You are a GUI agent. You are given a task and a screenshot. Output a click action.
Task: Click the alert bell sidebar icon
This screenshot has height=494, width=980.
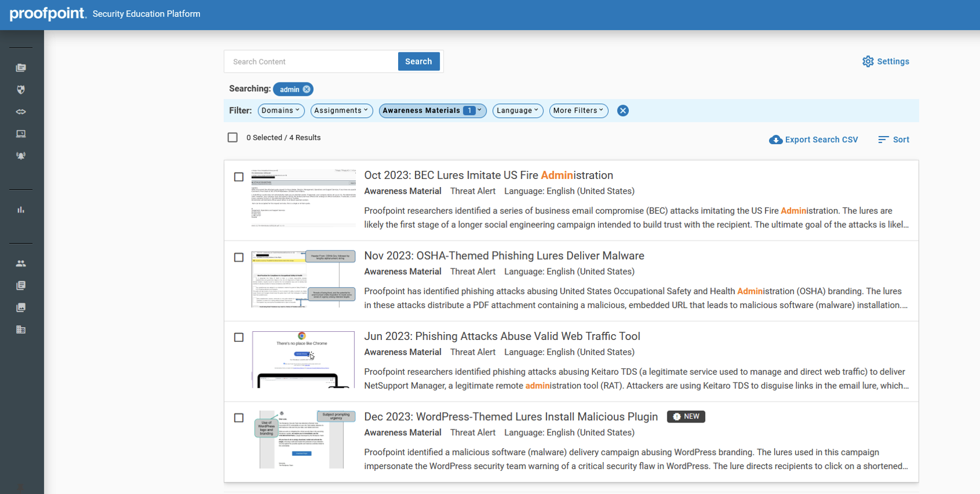click(21, 156)
